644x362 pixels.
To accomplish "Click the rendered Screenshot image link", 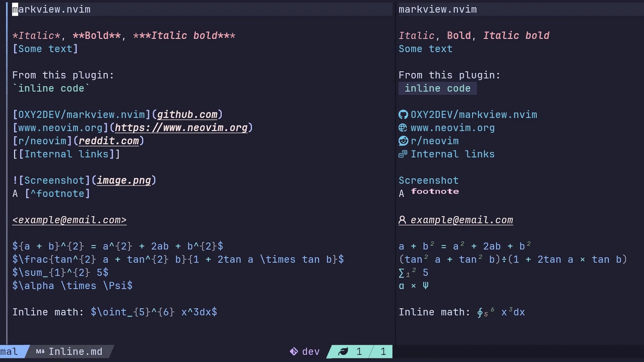I will (x=428, y=180).
